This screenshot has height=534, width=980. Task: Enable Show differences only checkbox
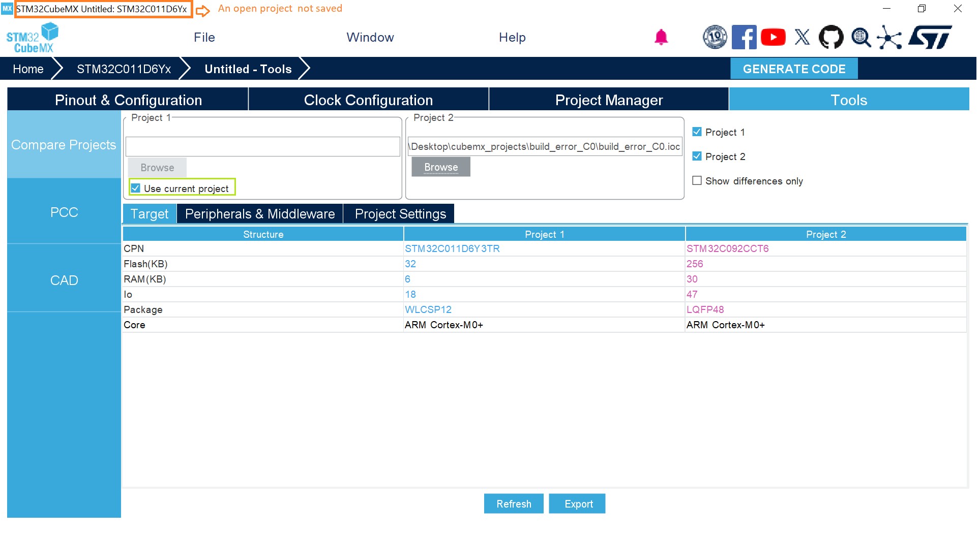[697, 181]
